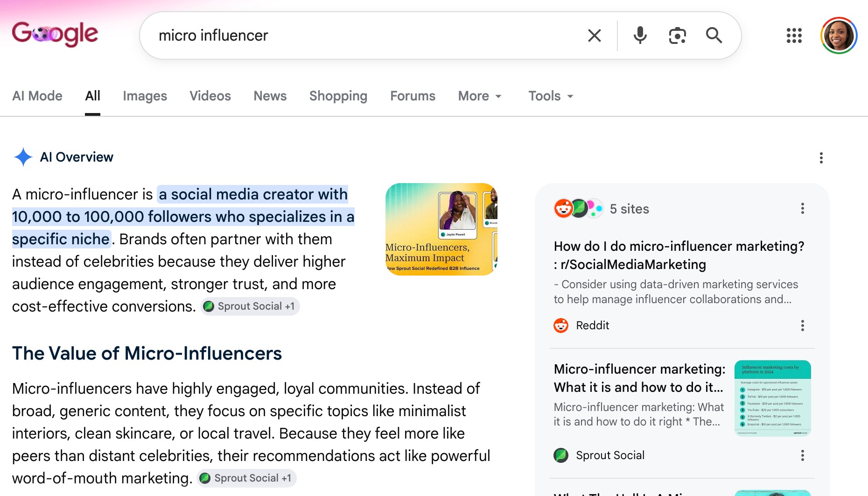Click the AI Overview label
The width and height of the screenshot is (868, 496).
pos(77,157)
